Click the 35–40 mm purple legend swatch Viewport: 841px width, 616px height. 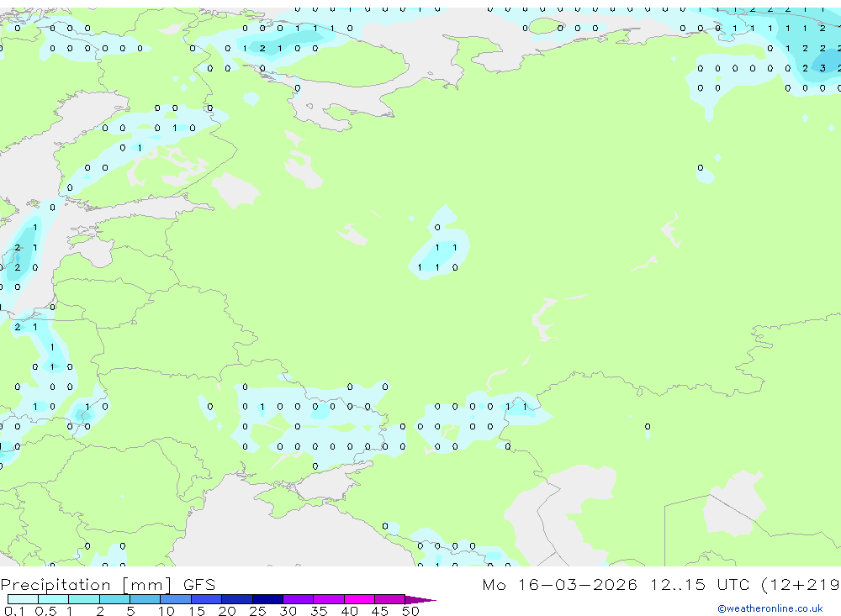(x=329, y=599)
